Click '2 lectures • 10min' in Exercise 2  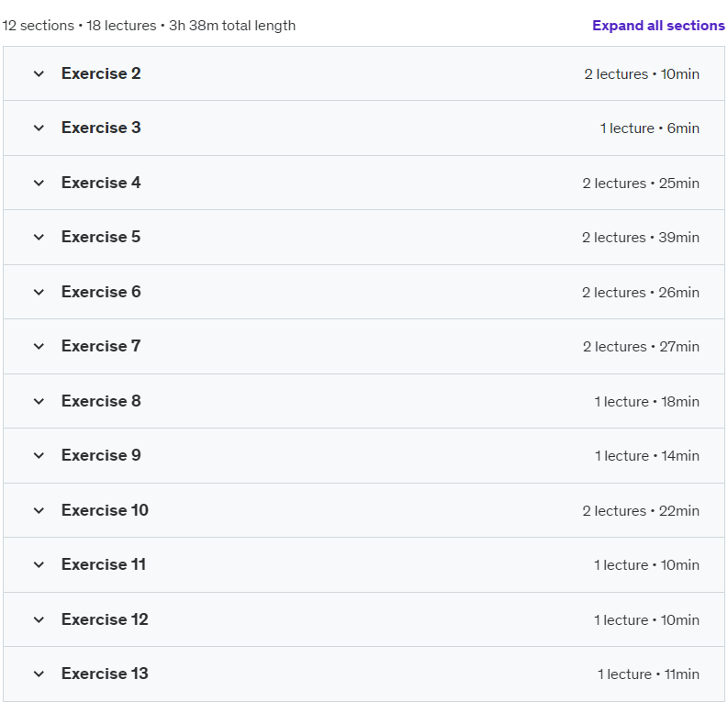[642, 74]
